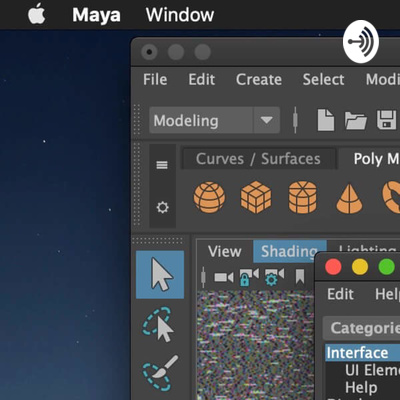This screenshot has height=400, width=400.
Task: Open Help menu in Preferences window
Action: 387,294
